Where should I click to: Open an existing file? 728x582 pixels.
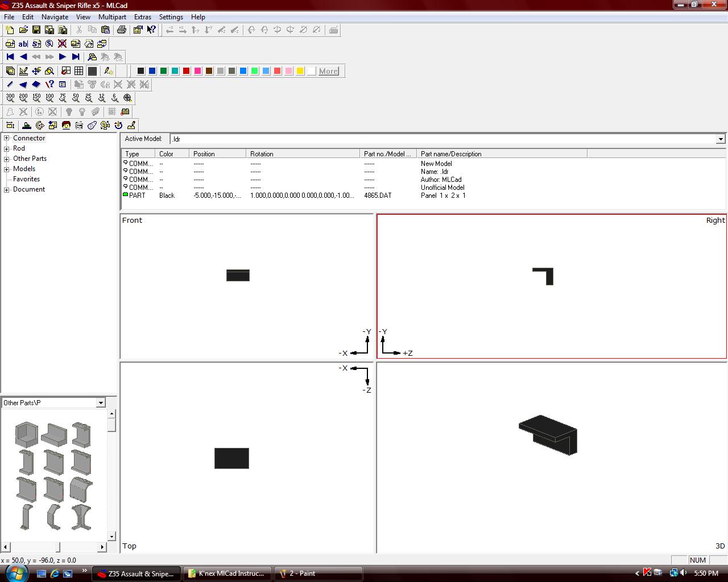click(x=23, y=30)
